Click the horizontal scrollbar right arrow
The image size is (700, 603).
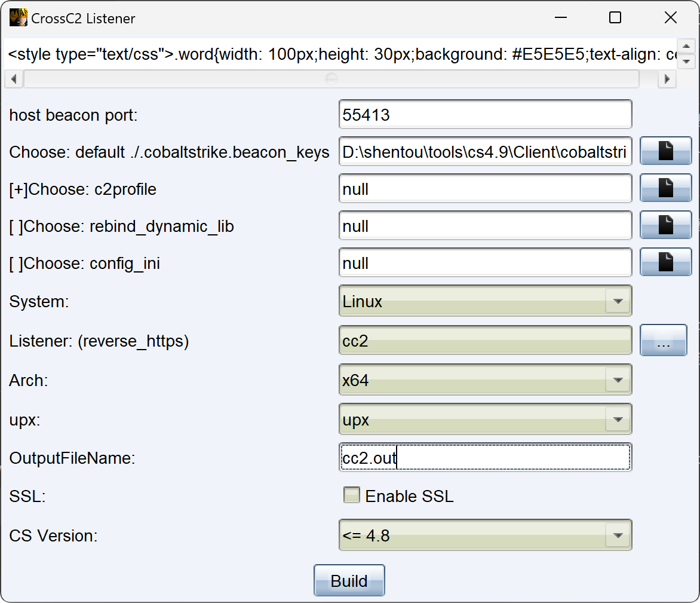pos(667,79)
